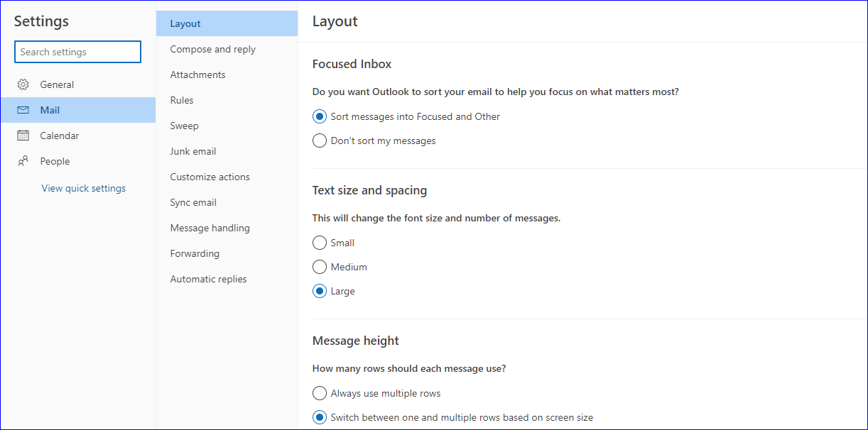
Task: Open Junk email settings
Action: click(x=192, y=150)
